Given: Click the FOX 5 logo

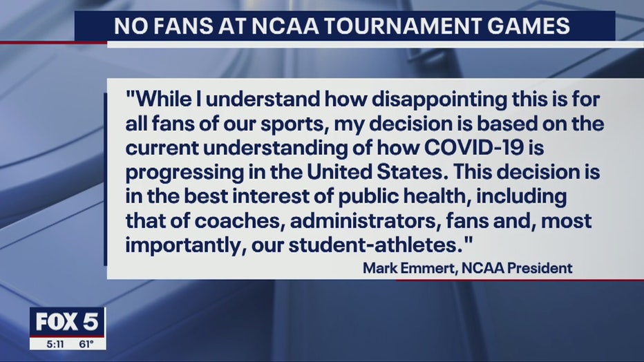Looking at the screenshot, I should pos(67,322).
